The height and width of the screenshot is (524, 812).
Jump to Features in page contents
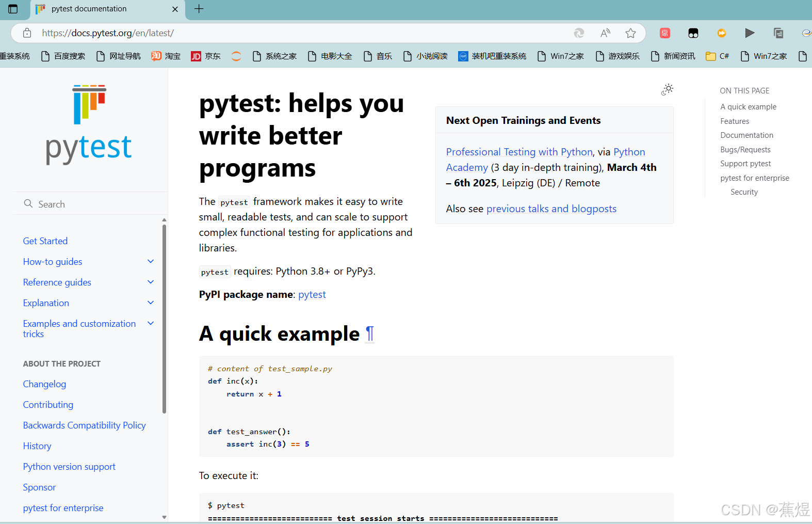point(735,121)
